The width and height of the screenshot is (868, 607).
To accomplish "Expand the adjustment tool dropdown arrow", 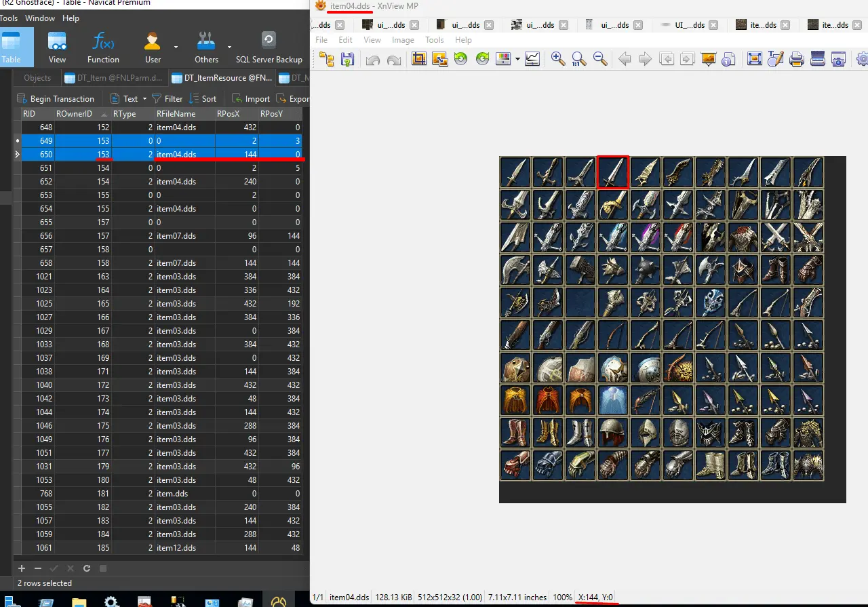I will (x=517, y=59).
